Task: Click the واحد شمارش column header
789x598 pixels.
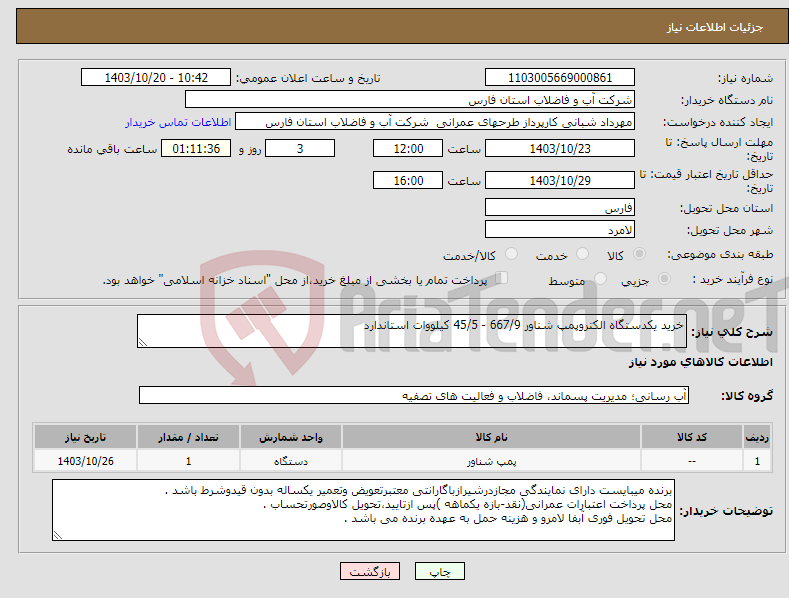Action: [x=291, y=437]
